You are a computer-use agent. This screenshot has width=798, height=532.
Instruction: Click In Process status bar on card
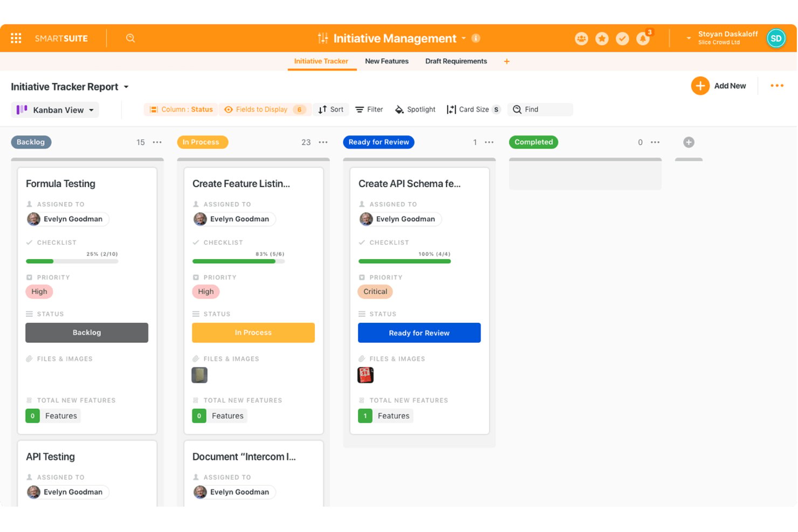253,333
